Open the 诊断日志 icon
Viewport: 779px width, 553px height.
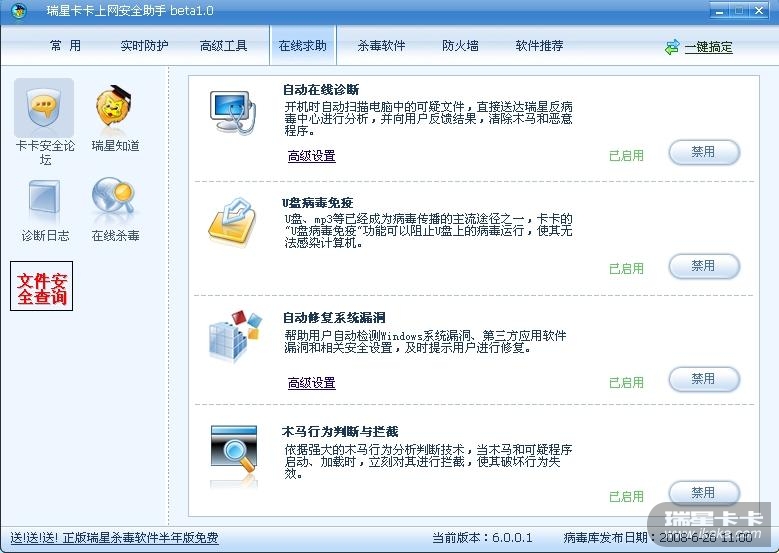click(44, 198)
